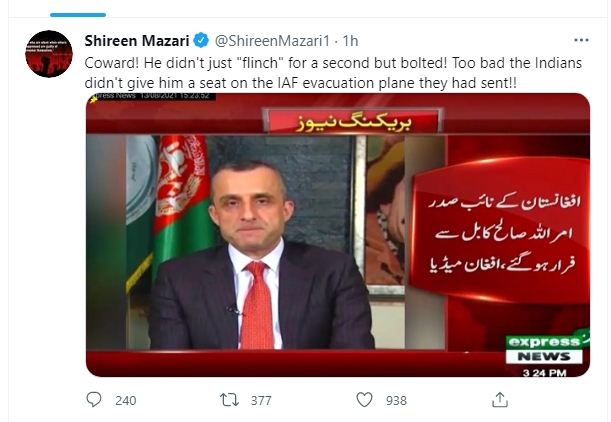The height and width of the screenshot is (422, 611).
Task: Open the tweet via the 1h timestamp
Action: pyautogui.click(x=350, y=41)
